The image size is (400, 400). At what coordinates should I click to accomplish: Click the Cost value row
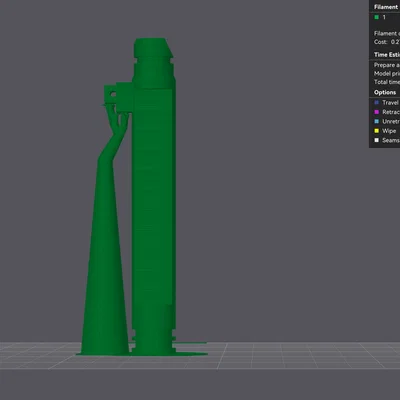(x=387, y=42)
